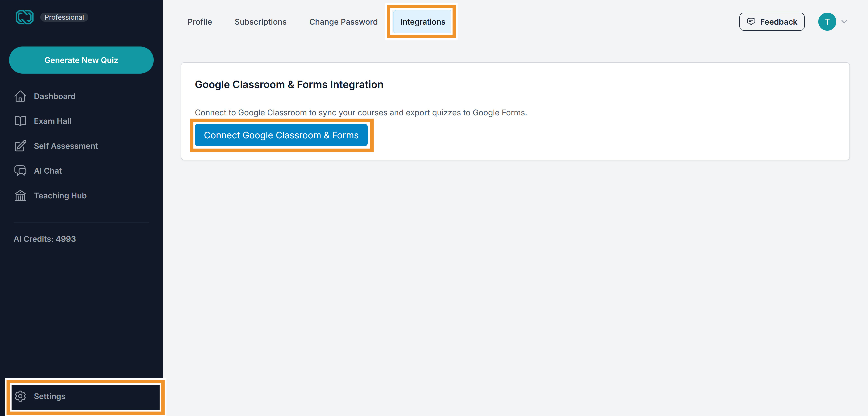The image size is (868, 416).
Task: Click the AI Credits: 4993 label
Action: 45,239
